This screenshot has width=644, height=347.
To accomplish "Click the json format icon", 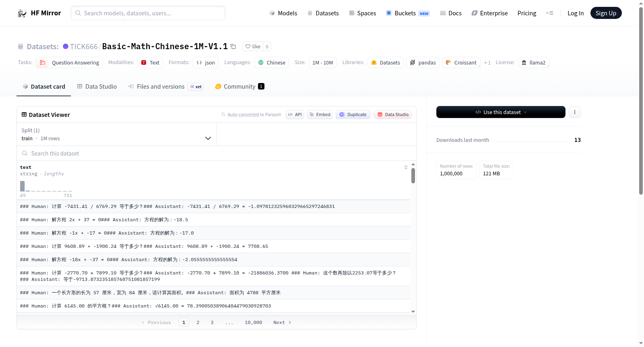I will [199, 62].
